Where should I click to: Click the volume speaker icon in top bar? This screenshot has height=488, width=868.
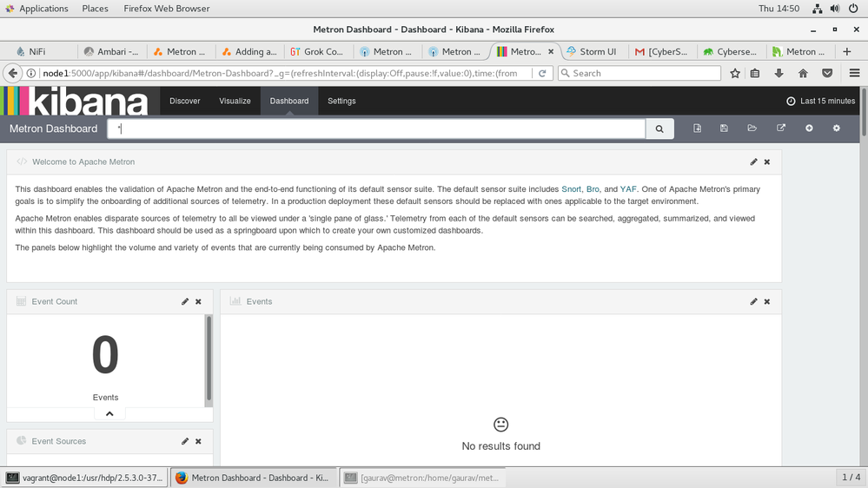tap(835, 9)
